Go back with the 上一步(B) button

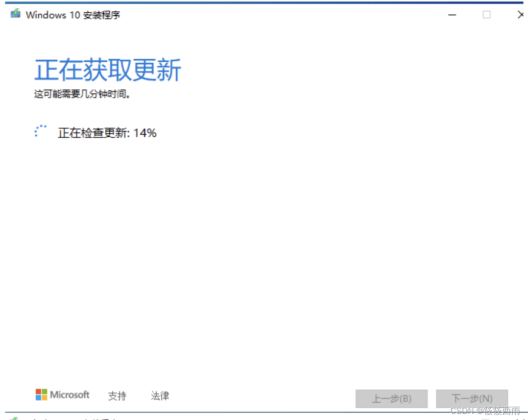(392, 399)
